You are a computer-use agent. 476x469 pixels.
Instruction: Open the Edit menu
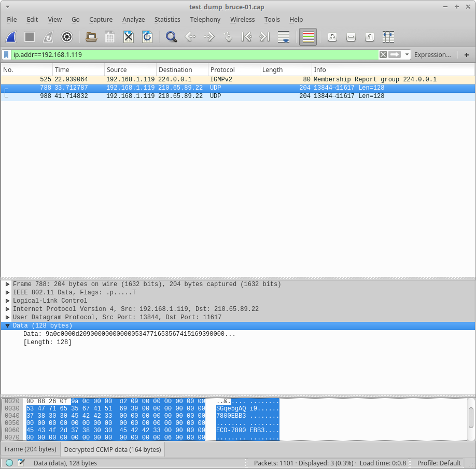pos(32,19)
